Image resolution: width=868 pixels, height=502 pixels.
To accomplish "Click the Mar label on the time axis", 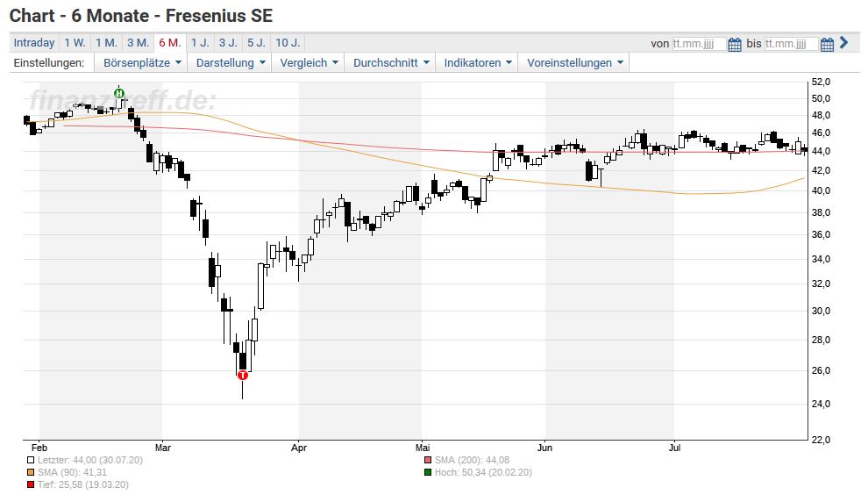I will [163, 448].
